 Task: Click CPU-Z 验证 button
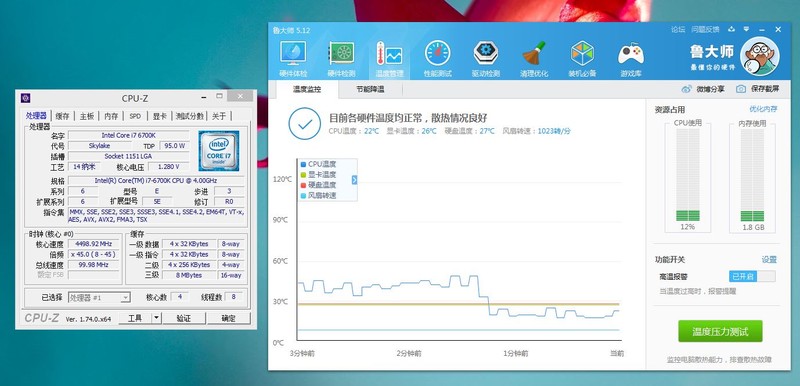(x=184, y=318)
